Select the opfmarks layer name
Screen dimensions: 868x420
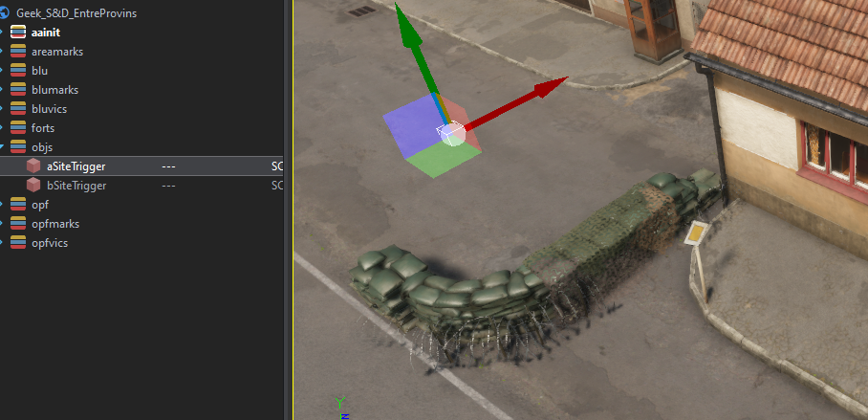click(x=55, y=224)
